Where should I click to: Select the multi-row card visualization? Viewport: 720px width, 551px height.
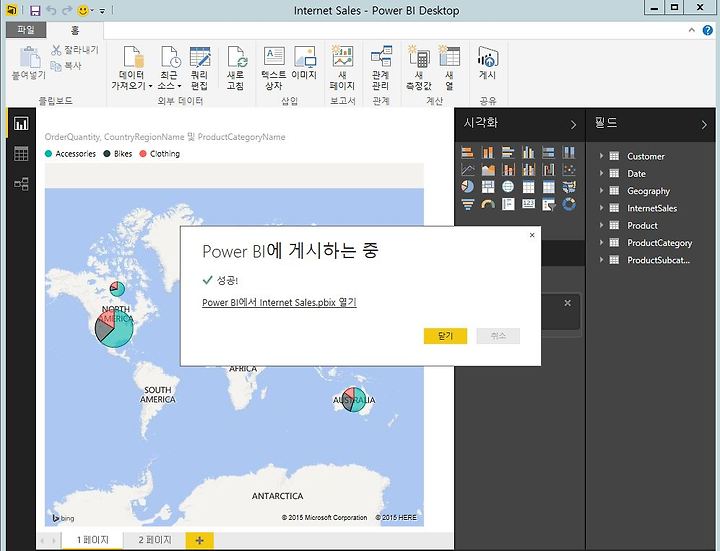(508, 204)
